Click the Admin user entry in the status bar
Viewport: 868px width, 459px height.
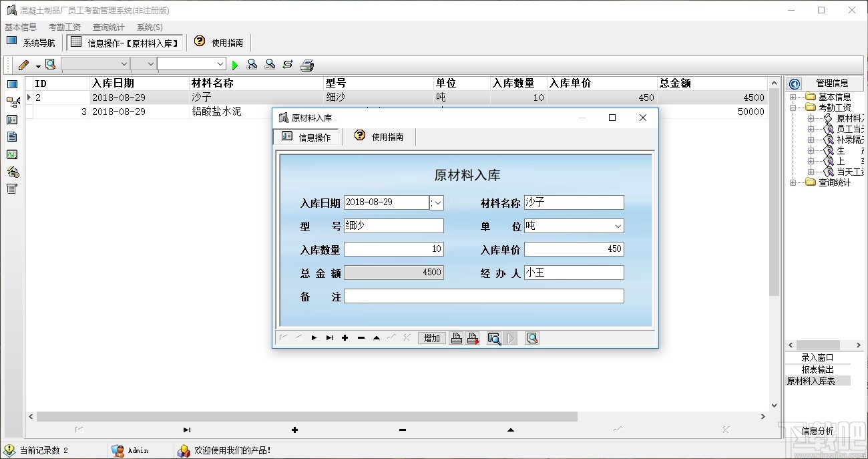pos(131,450)
